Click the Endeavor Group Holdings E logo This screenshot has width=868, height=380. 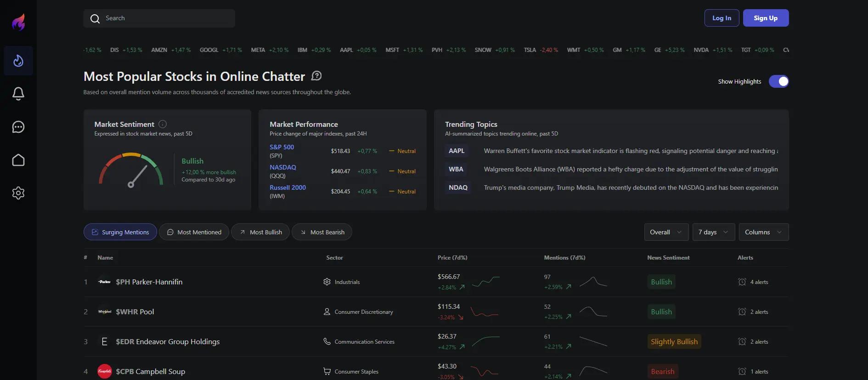pos(104,341)
